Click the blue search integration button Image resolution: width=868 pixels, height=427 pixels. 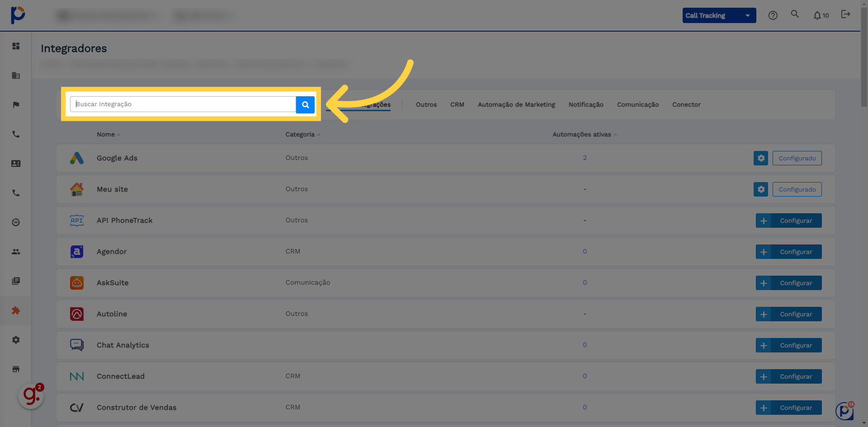305,104
